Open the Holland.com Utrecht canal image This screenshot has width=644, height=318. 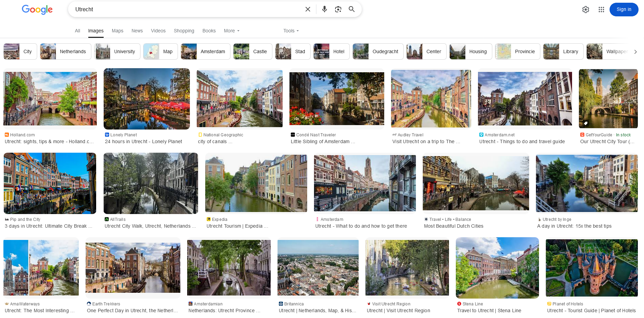point(50,99)
